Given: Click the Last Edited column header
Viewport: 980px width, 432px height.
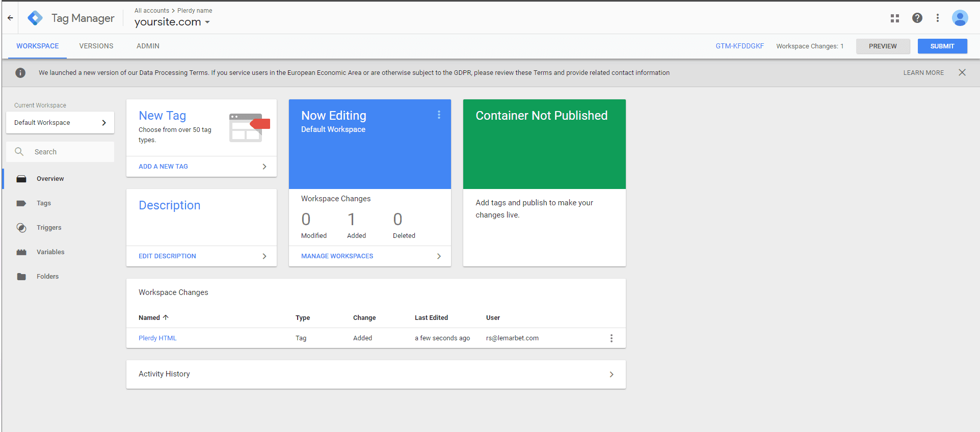Looking at the screenshot, I should [431, 318].
